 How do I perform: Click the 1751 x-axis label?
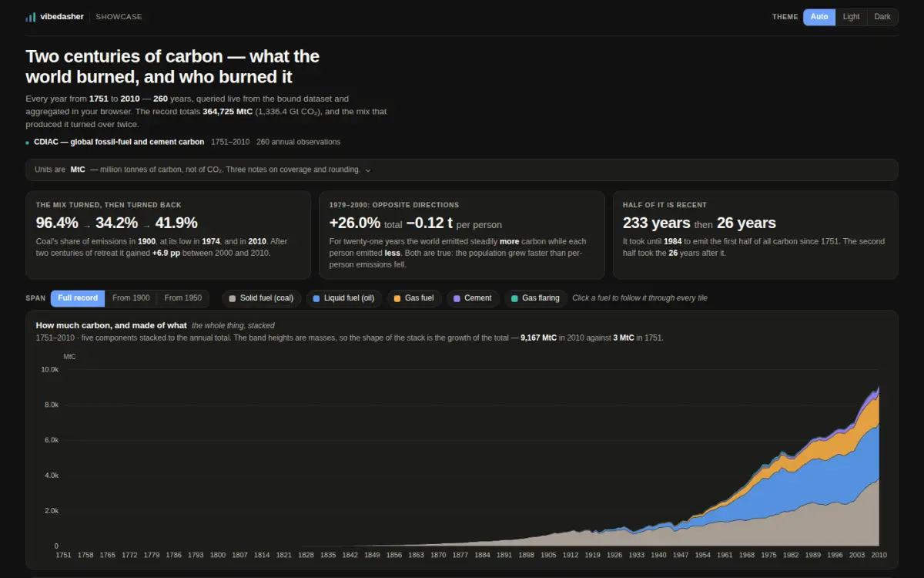(x=64, y=555)
